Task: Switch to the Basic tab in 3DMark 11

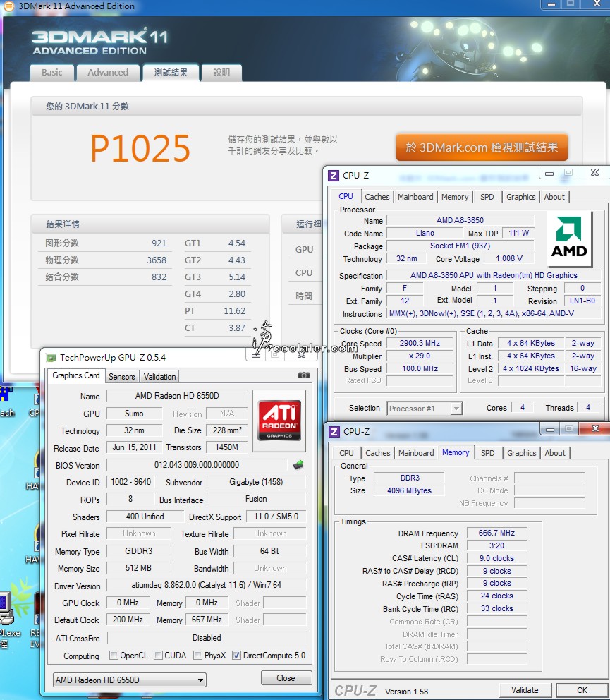Action: (x=51, y=72)
